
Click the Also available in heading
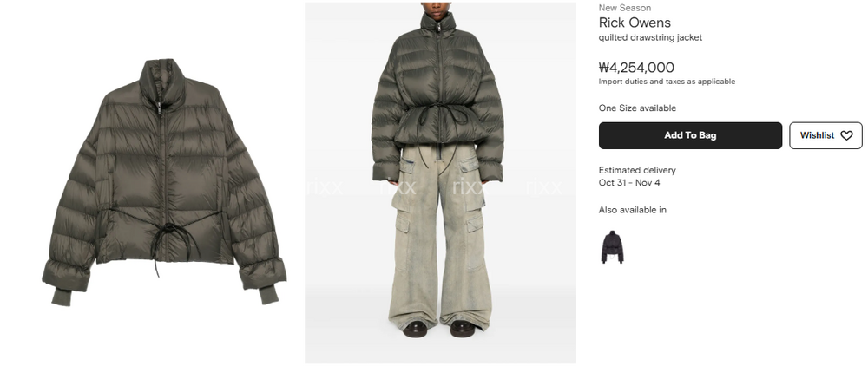(x=632, y=210)
